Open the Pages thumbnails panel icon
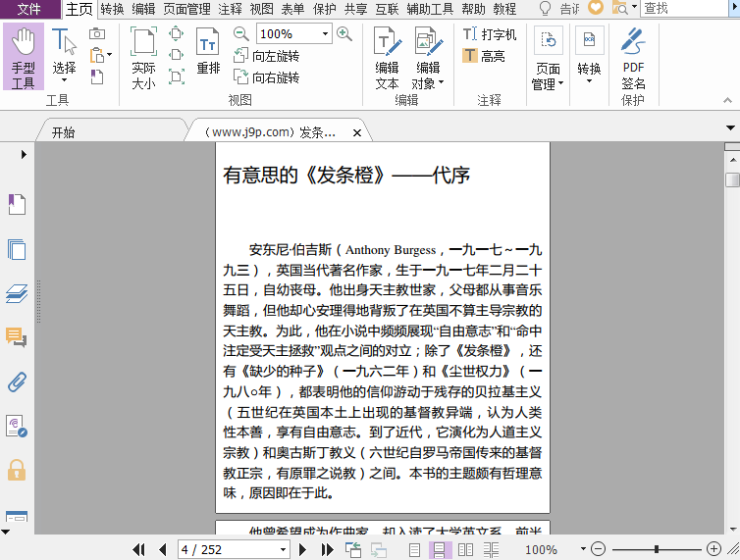Viewport: 740px width, 560px height. point(17,249)
